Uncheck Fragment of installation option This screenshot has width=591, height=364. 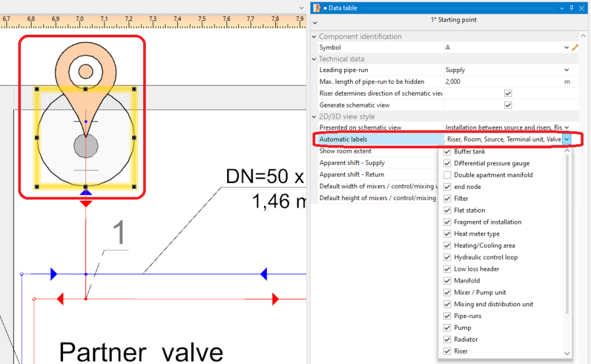(447, 222)
